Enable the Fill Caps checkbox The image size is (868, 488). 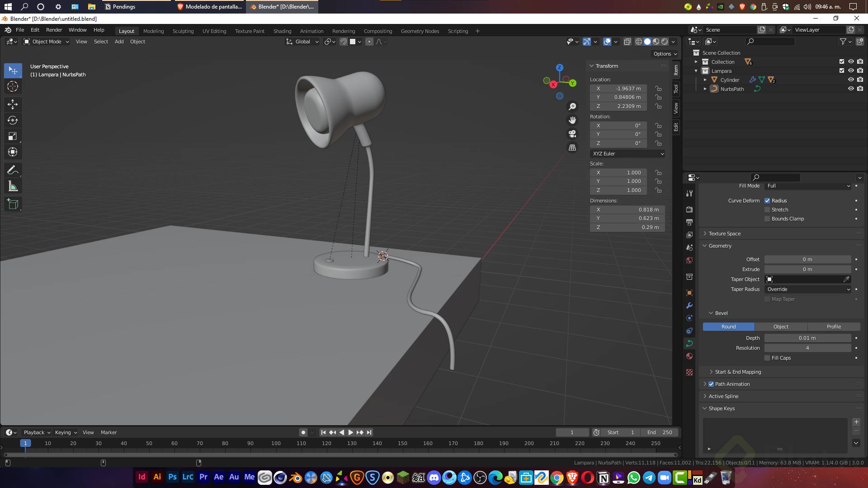coord(767,358)
